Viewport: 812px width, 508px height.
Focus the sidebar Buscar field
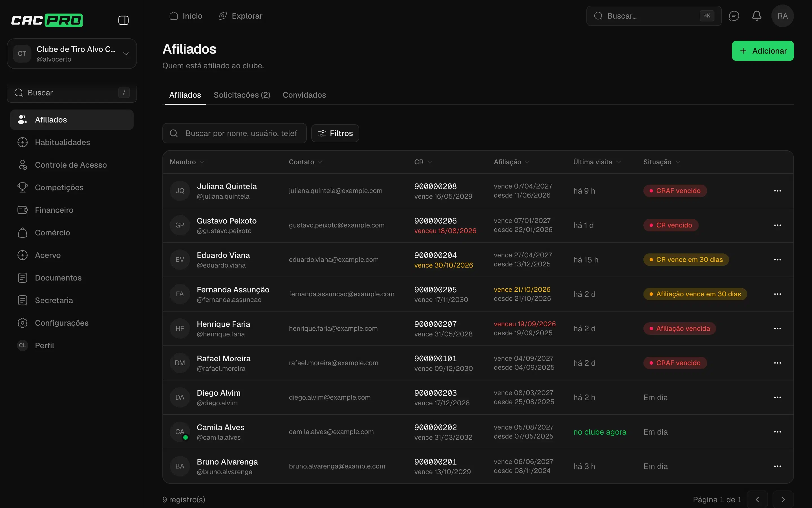[72, 93]
